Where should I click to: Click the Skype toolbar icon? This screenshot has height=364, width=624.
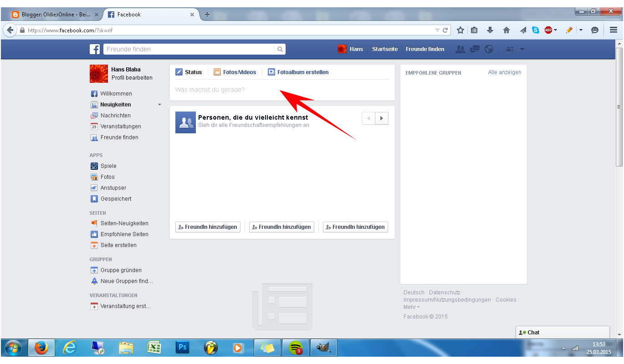536,30
